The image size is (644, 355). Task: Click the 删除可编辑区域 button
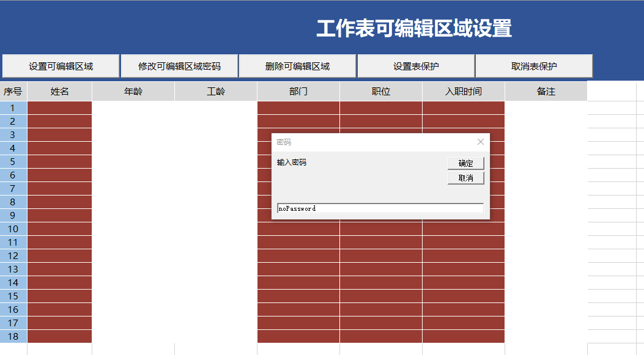coord(297,66)
